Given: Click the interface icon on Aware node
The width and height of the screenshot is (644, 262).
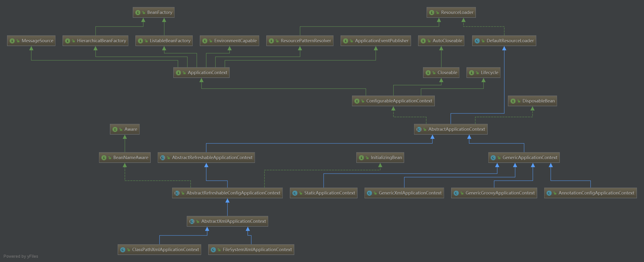Looking at the screenshot, I should click(115, 129).
